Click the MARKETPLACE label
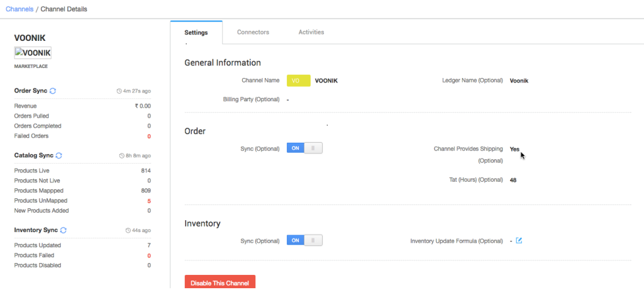This screenshot has width=644, height=302. pos(31,66)
